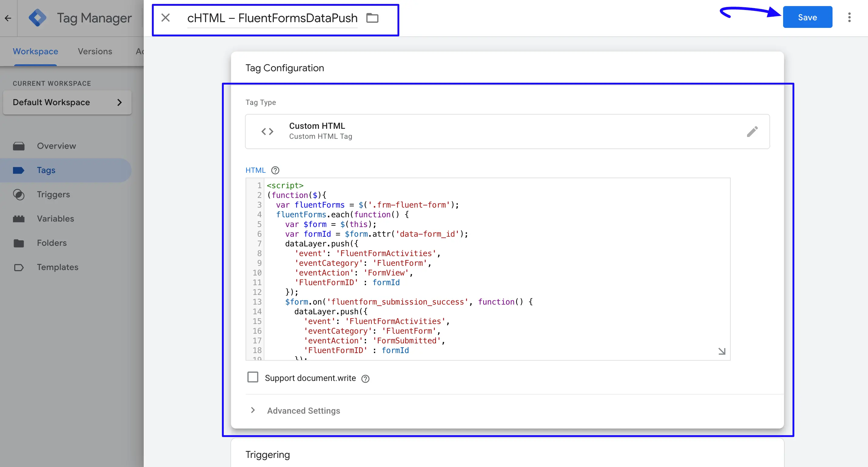Edit the tag name cHTML – FluentFormsDataPush
868x467 pixels.
[x=272, y=18]
